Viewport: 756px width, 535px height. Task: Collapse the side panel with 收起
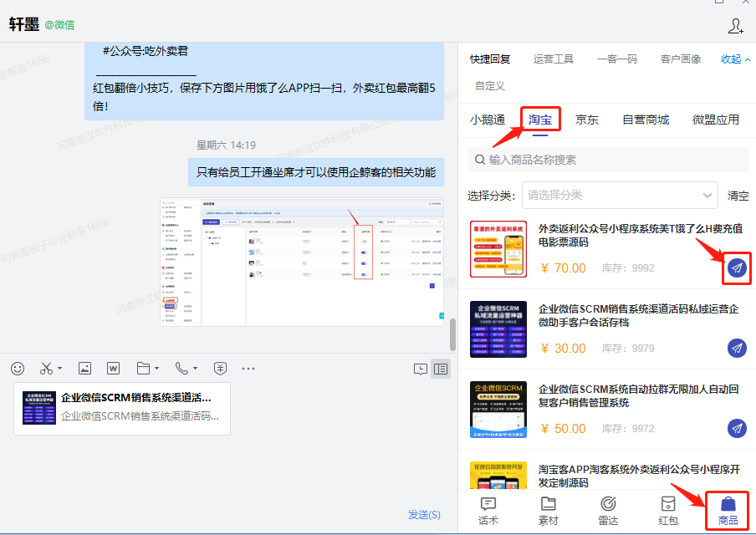coord(735,59)
